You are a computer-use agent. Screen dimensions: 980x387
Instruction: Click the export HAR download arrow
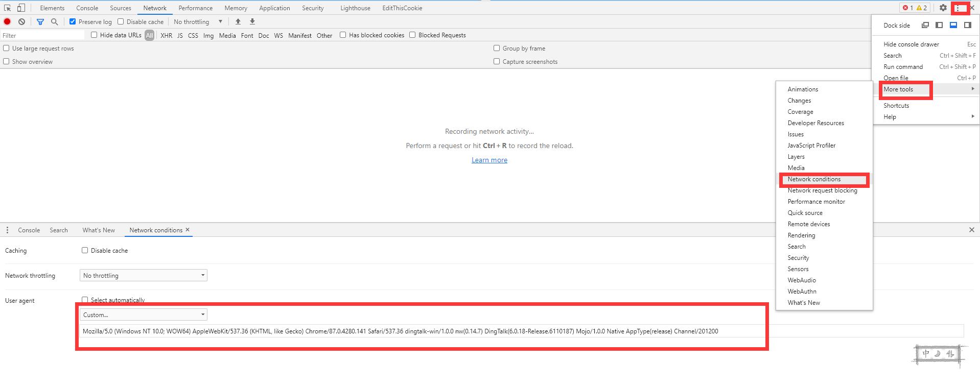pos(252,21)
